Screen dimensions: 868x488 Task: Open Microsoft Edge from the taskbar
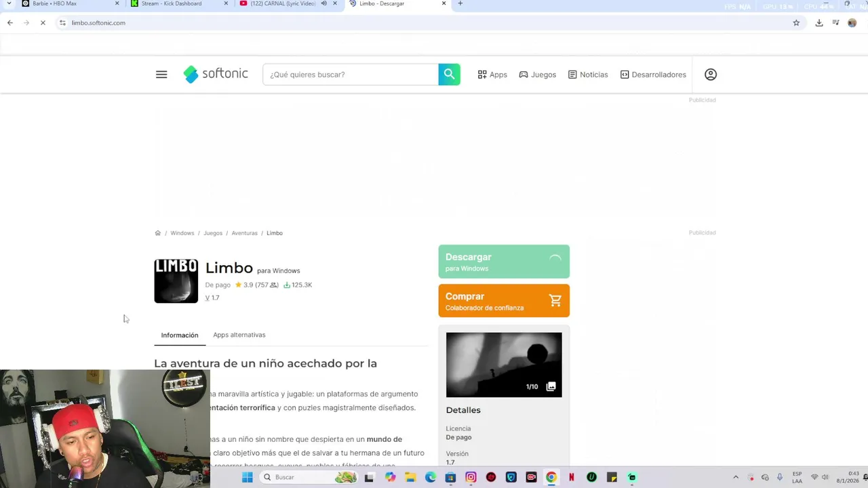tap(431, 477)
